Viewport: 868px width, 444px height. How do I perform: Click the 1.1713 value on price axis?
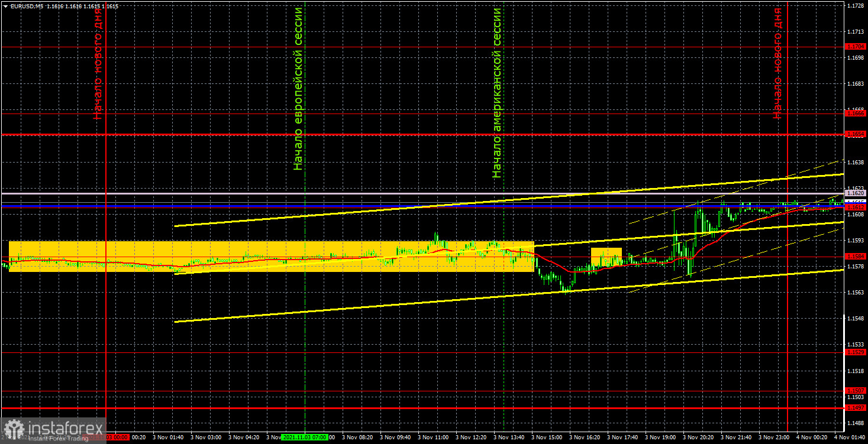pos(856,31)
